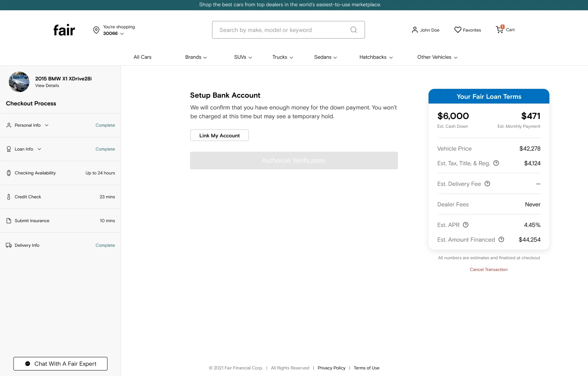588x376 pixels.
Task: Open the Terms of Use link
Action: point(366,368)
